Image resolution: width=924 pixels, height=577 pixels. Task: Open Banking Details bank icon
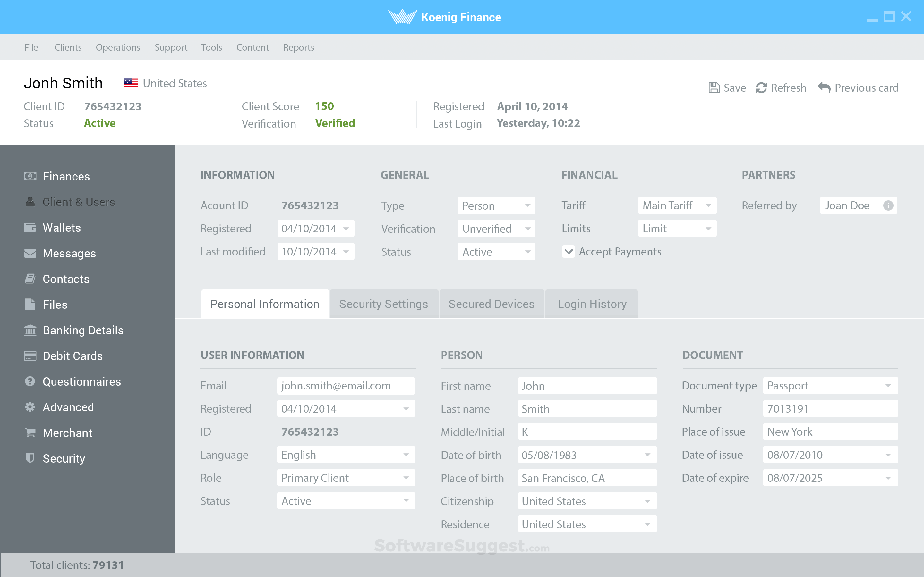30,330
